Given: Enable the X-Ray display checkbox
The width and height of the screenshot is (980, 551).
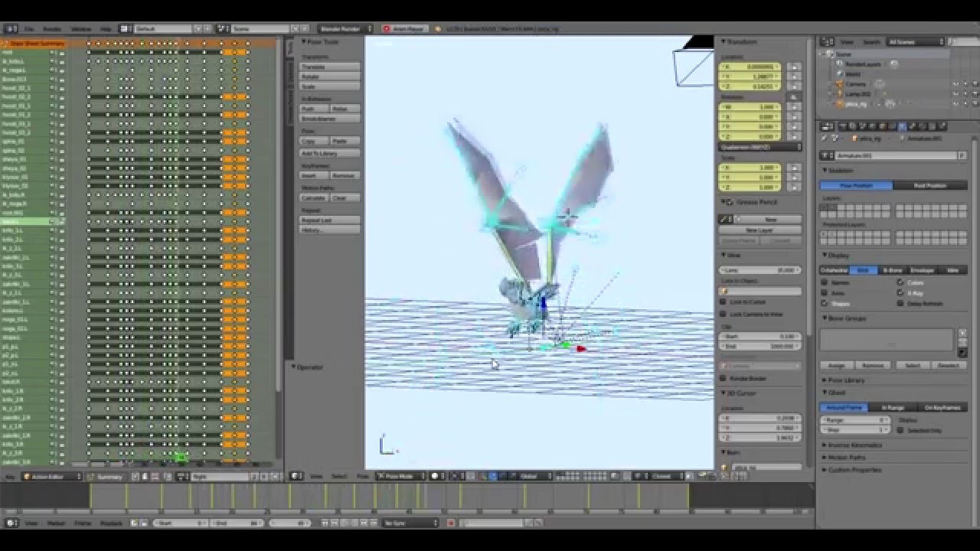Looking at the screenshot, I should pos(900,293).
